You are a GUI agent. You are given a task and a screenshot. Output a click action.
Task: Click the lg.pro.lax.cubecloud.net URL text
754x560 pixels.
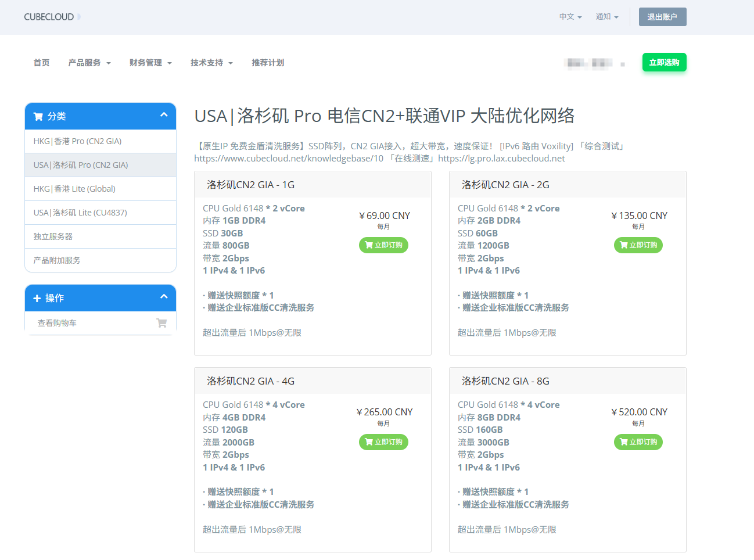[x=501, y=159]
